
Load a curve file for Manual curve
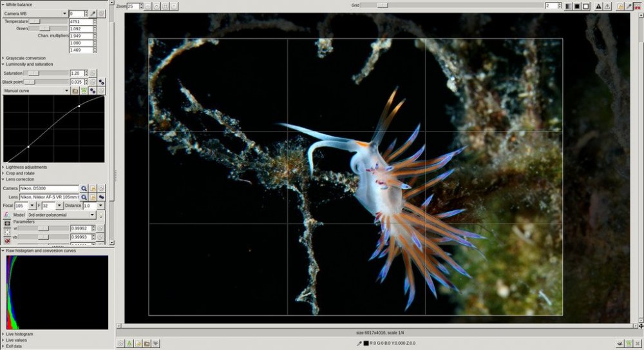click(75, 90)
